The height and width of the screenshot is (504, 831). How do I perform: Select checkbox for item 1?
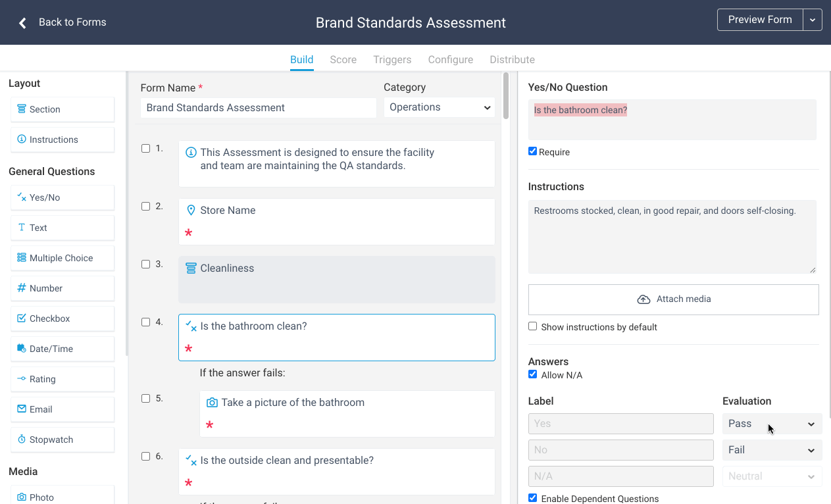tap(146, 149)
